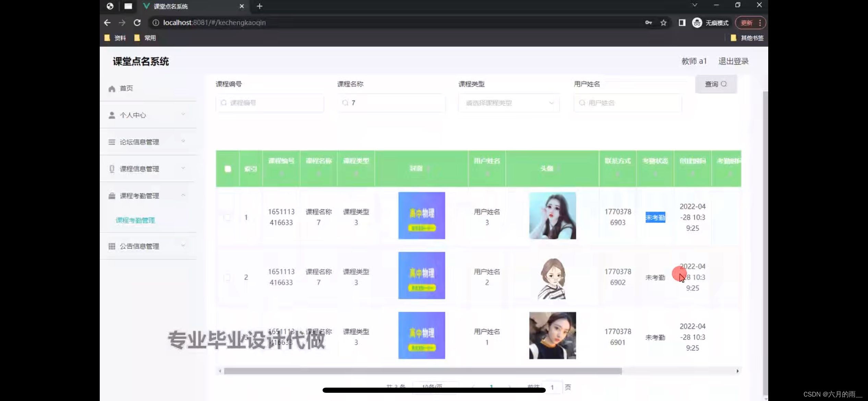Open the 其他书签 folder
868x401 pixels.
(x=747, y=38)
